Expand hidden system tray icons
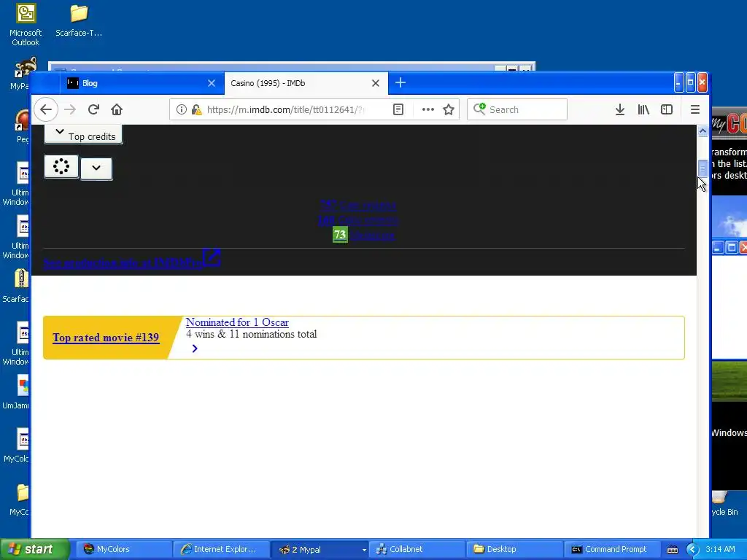 click(x=692, y=550)
